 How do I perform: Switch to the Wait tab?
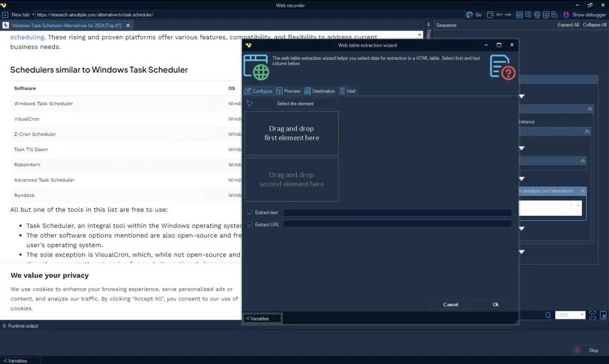348,91
